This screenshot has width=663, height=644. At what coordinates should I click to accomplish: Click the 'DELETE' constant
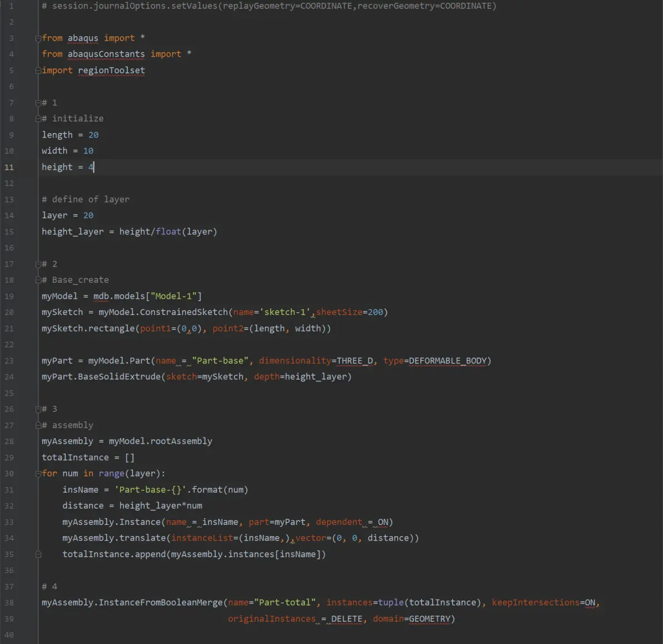347,619
